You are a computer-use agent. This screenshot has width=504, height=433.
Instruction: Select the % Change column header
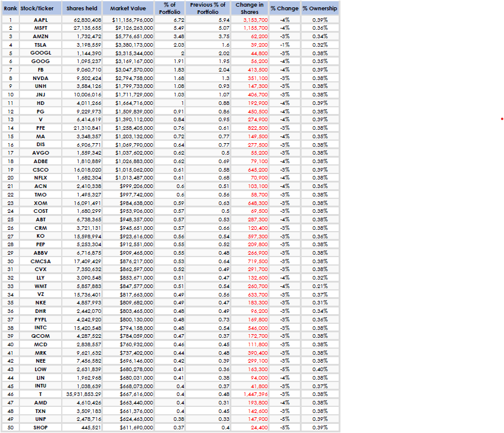click(x=285, y=8)
